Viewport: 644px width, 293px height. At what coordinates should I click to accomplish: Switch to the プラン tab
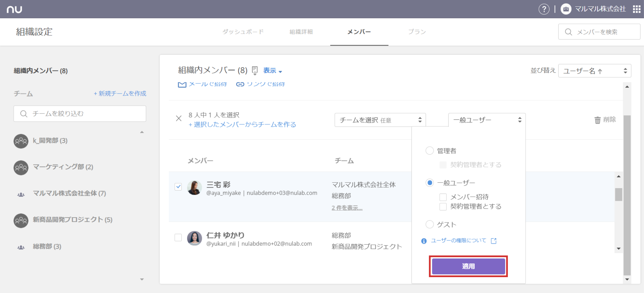click(x=417, y=32)
